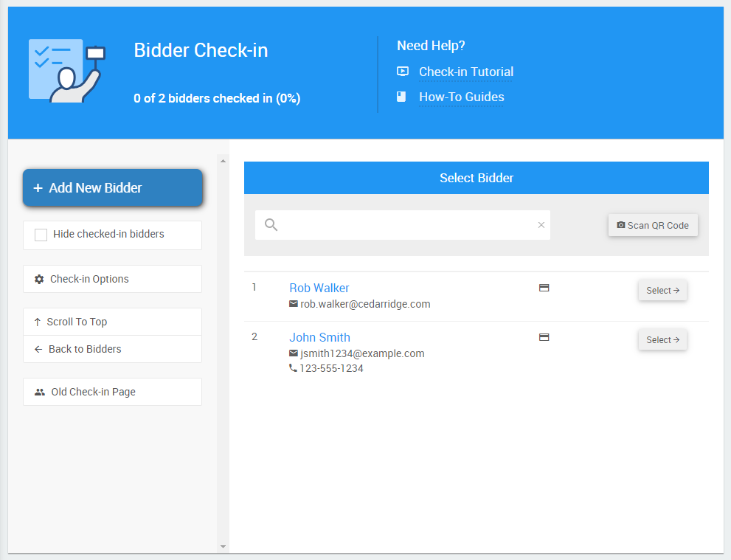Open the Check-in Options settings
731x560 pixels.
tap(112, 279)
